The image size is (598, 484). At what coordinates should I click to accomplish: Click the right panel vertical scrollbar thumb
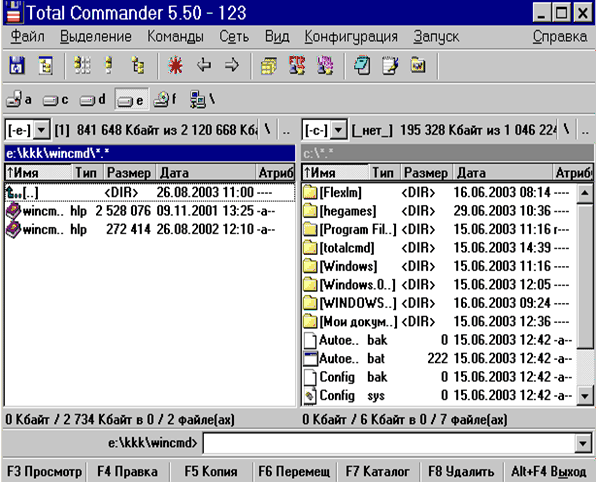coord(585,276)
